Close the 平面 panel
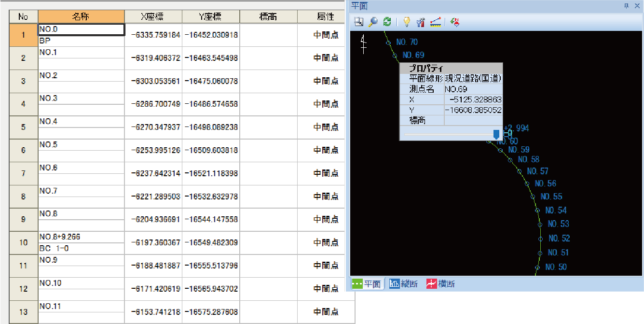Image resolution: width=644 pixels, height=324 pixels. 636,6
